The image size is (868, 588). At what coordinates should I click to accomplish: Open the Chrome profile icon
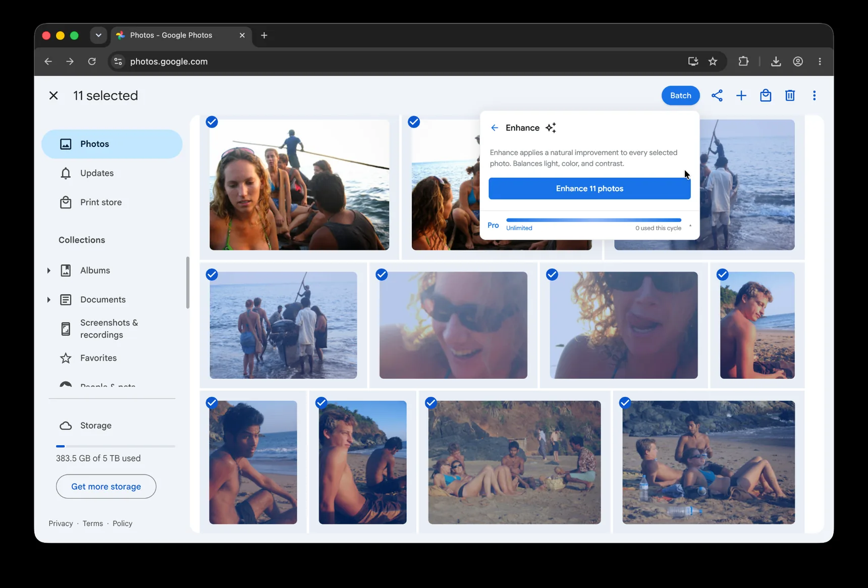click(798, 61)
